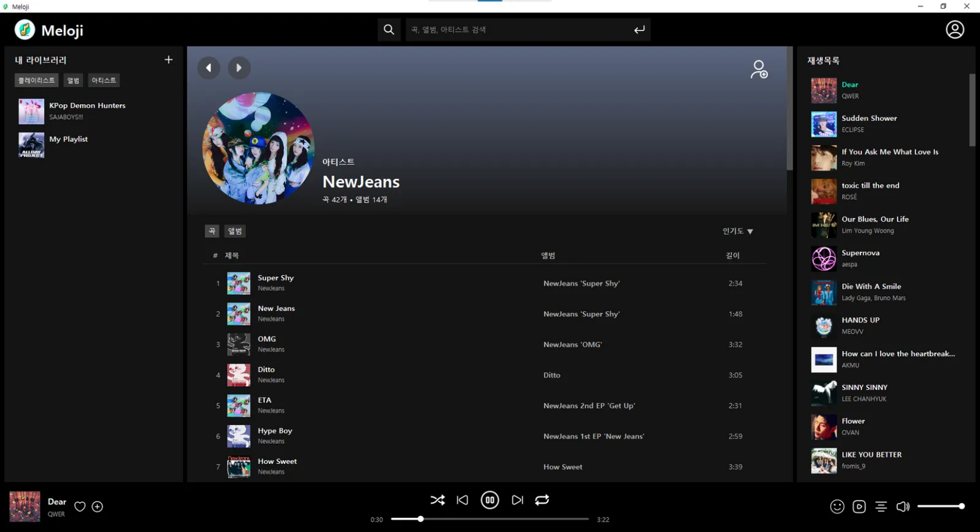Follow the artist NewJeans icon
Screen dimensions: 980x532
[x=759, y=69]
